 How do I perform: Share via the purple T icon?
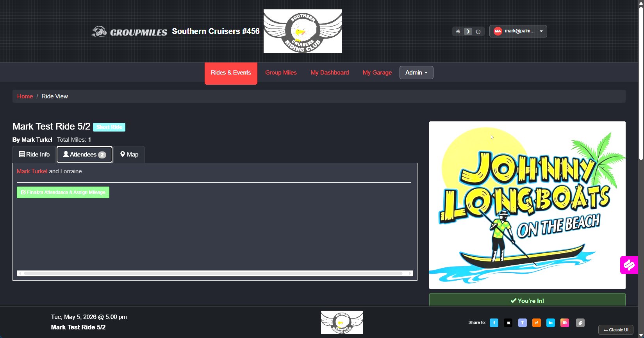[x=523, y=323]
